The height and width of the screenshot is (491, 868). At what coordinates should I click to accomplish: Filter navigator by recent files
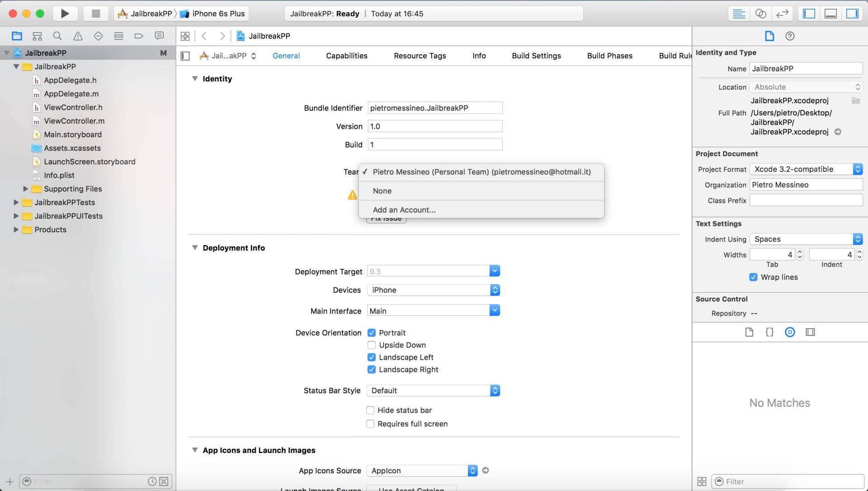click(152, 481)
